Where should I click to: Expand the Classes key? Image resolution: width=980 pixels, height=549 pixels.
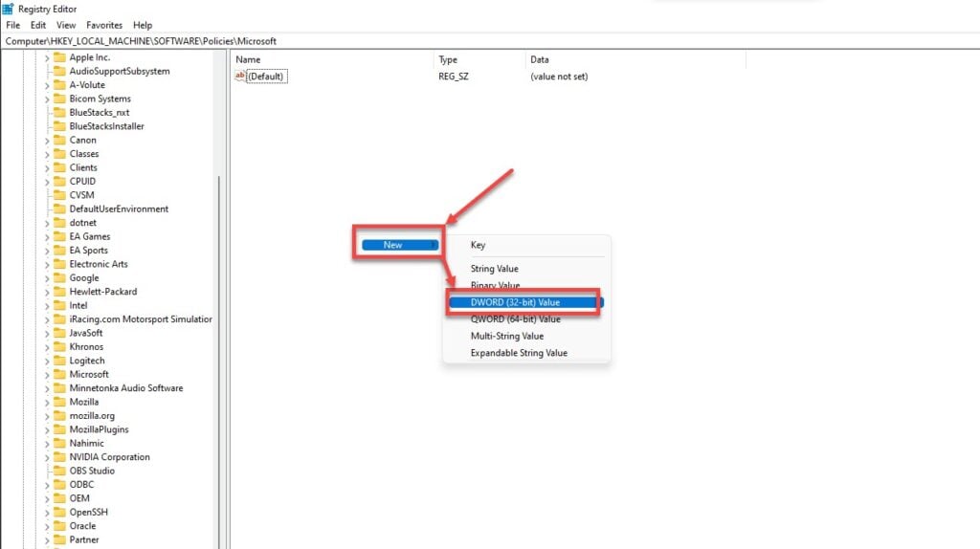[x=47, y=154]
